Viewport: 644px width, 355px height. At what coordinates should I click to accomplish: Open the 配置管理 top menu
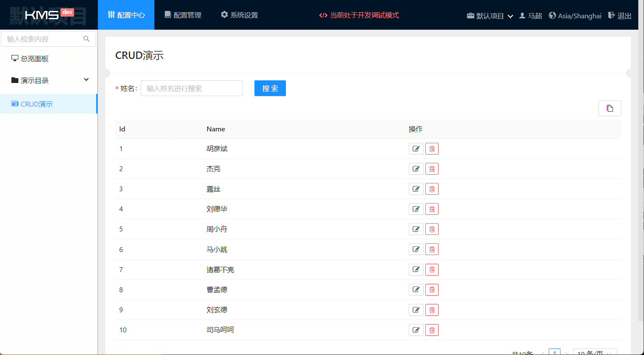pyautogui.click(x=183, y=15)
